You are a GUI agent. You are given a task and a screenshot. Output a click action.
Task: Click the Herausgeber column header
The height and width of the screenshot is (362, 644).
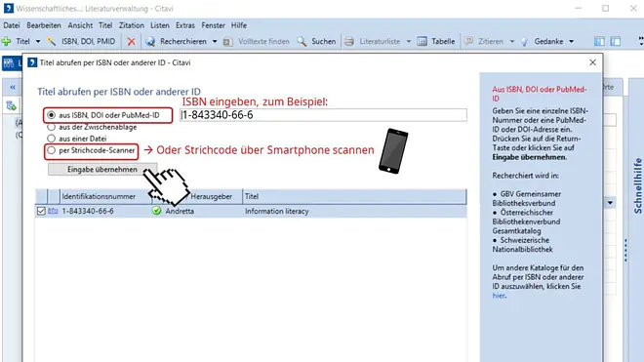(x=211, y=196)
